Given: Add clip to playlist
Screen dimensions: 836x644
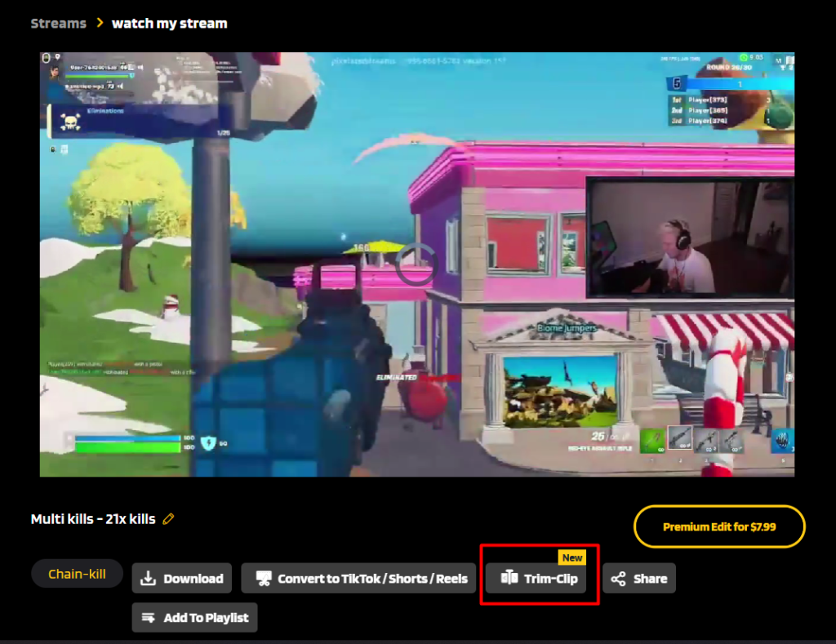Looking at the screenshot, I should tap(194, 617).
